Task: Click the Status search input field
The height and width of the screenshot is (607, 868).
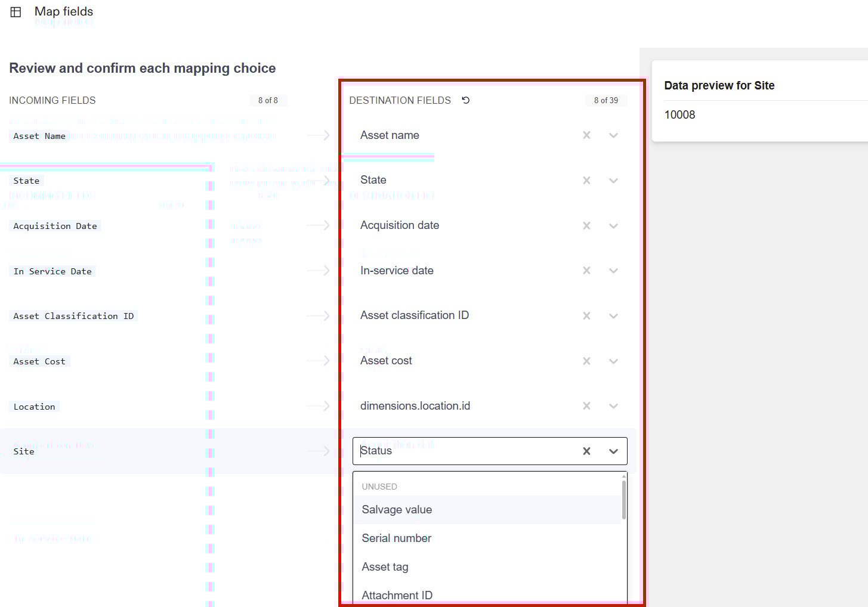Action: pyautogui.click(x=465, y=451)
